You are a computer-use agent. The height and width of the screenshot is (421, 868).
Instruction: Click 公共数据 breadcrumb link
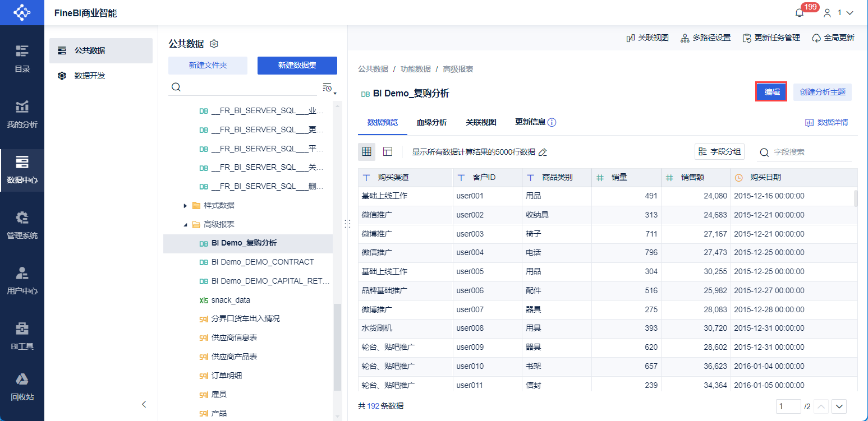coord(373,69)
